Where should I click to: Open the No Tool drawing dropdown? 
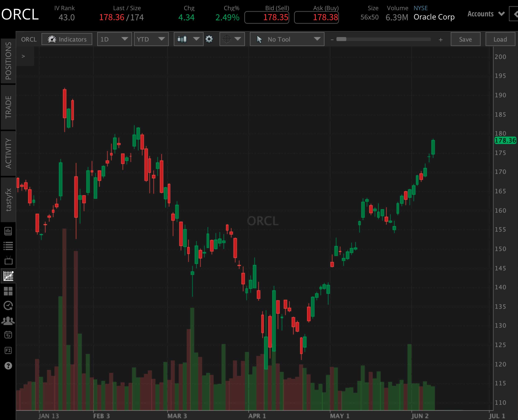point(287,39)
